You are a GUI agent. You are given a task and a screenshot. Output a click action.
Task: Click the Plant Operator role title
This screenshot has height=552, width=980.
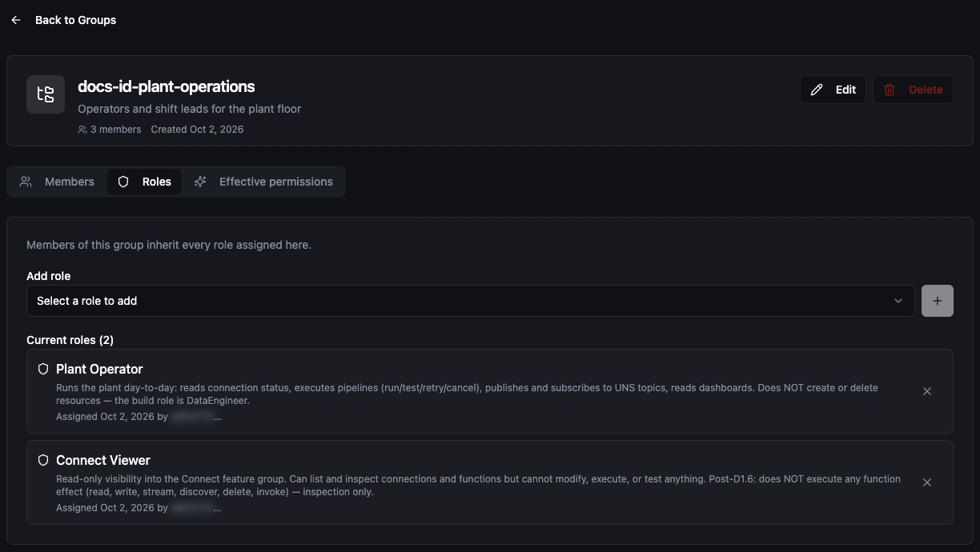99,369
